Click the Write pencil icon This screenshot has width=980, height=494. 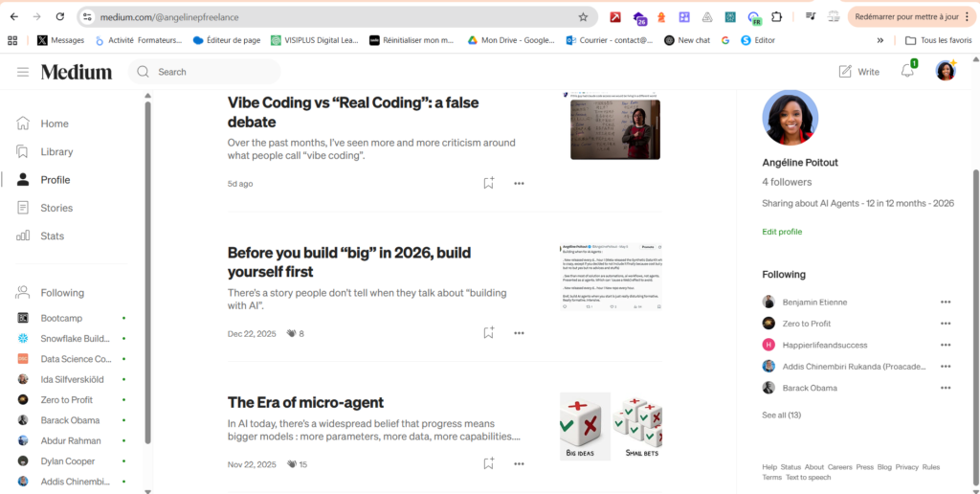click(845, 72)
